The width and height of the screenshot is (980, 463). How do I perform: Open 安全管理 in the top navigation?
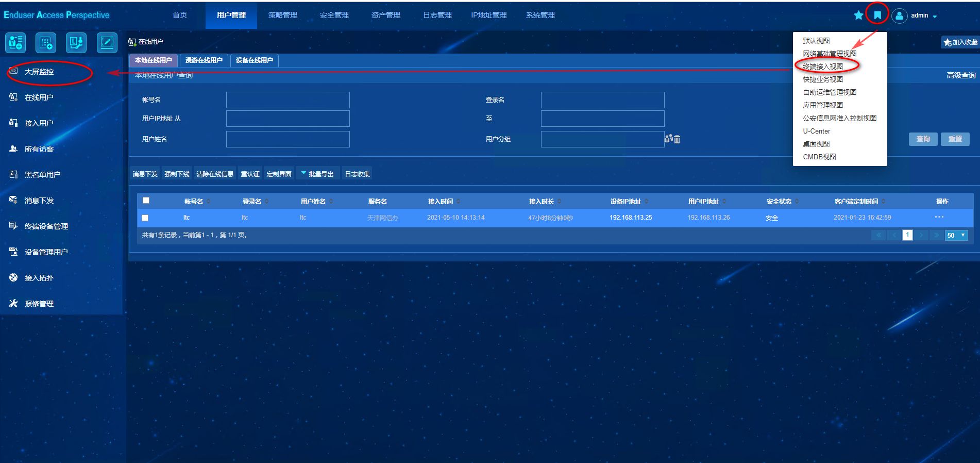(334, 15)
